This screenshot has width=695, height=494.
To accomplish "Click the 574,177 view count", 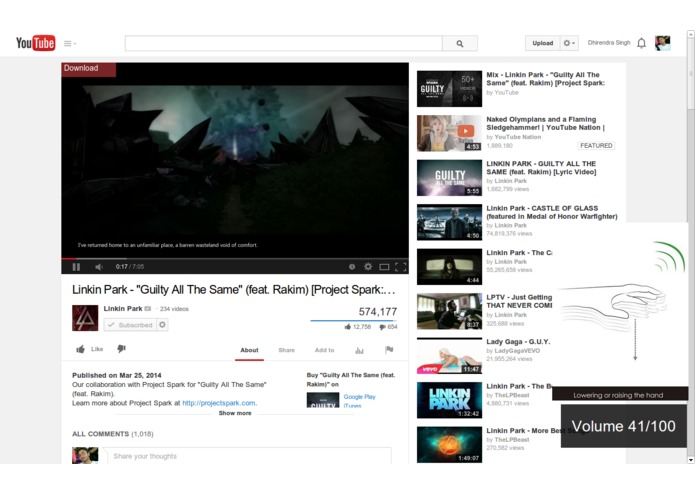I will (x=378, y=311).
